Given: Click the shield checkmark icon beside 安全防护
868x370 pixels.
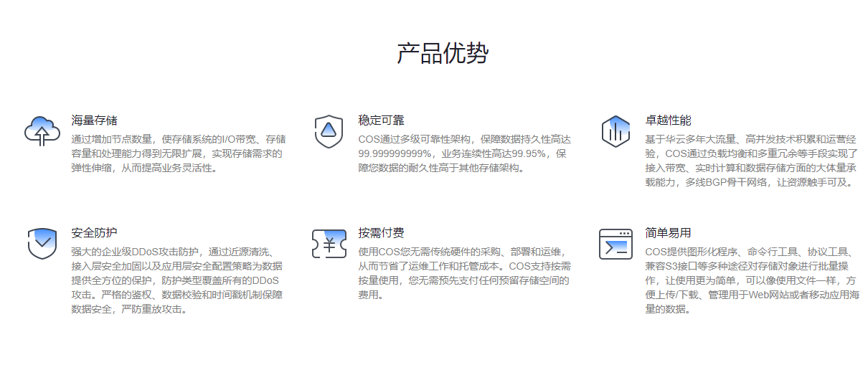Looking at the screenshot, I should tap(42, 244).
